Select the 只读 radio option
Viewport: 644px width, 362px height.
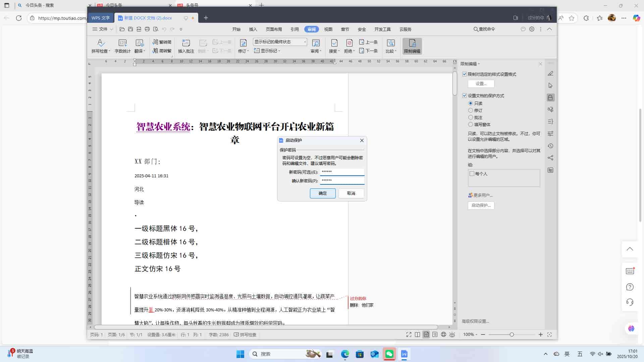coord(471,103)
